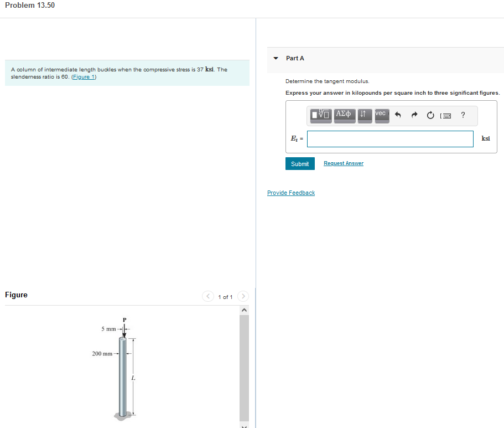Select the Part A header tab

pos(294,58)
